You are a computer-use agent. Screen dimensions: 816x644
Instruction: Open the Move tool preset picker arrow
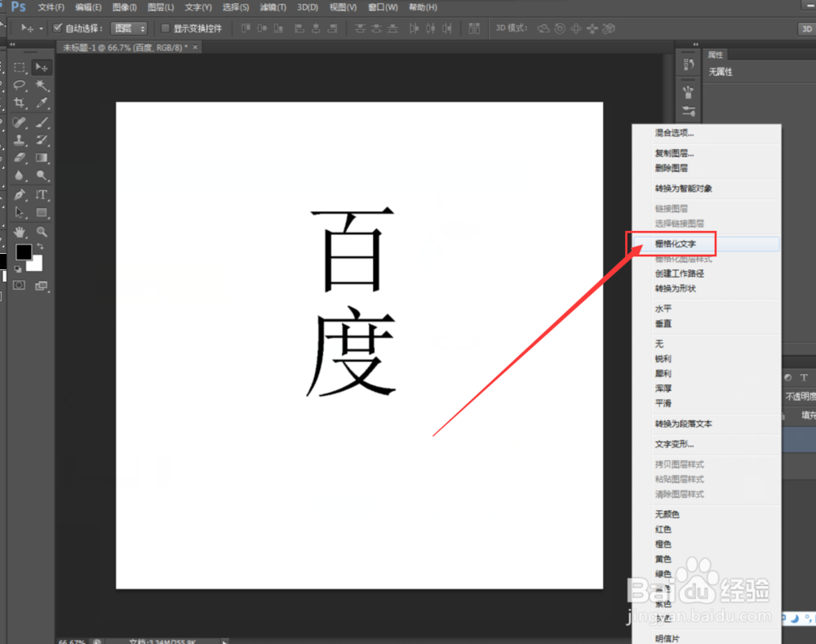tap(41, 29)
